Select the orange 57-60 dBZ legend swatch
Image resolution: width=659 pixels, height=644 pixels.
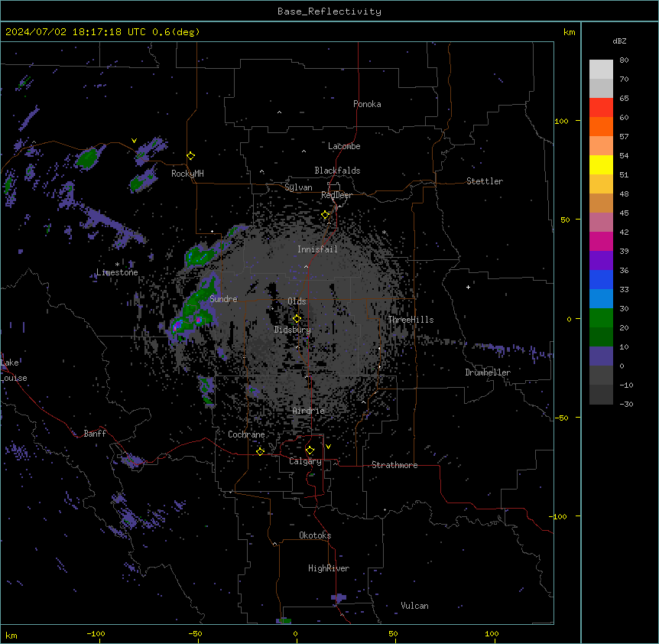coord(601,126)
